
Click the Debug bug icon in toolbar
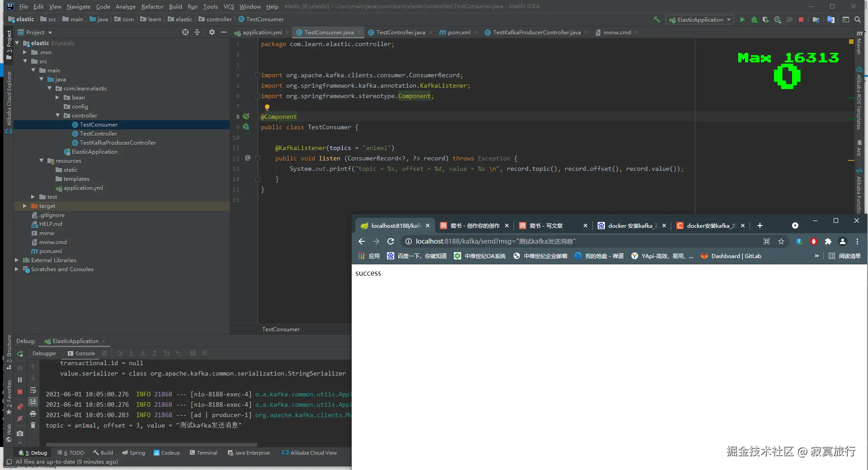click(x=754, y=19)
